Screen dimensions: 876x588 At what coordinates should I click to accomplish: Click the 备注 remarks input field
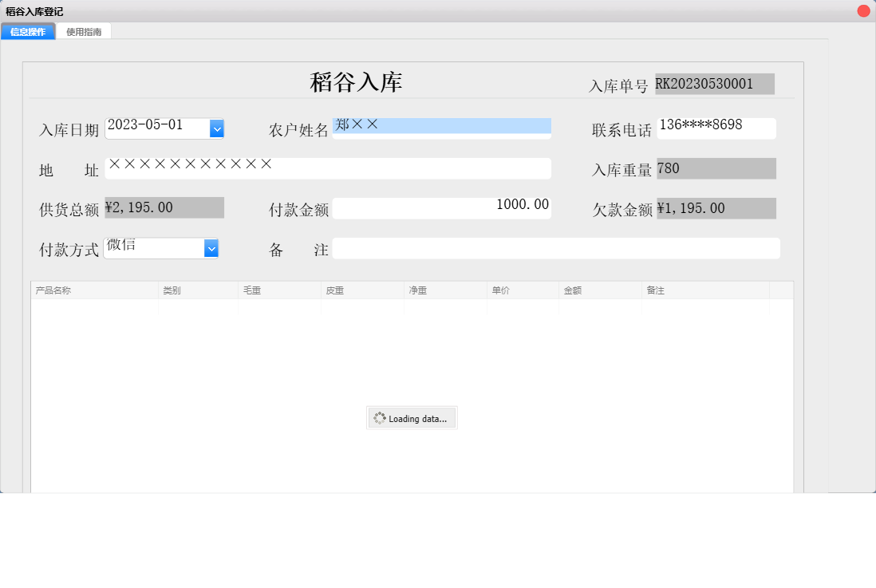[x=555, y=248]
